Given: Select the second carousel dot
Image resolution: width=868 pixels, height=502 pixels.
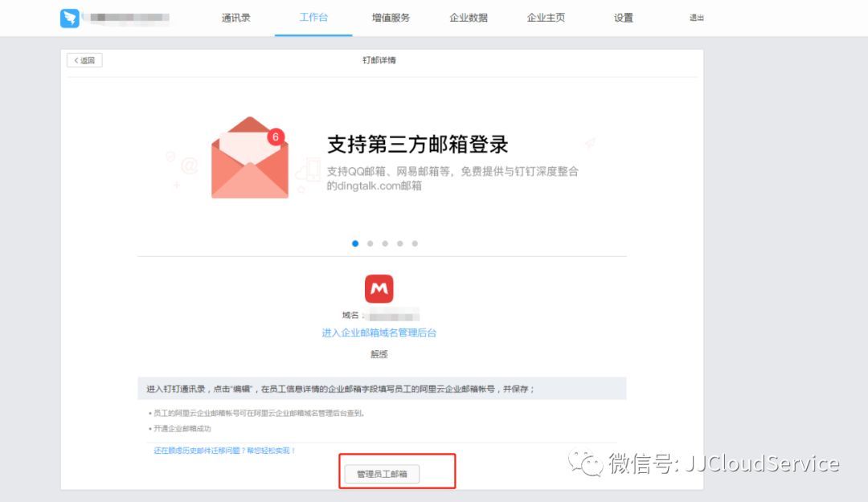Looking at the screenshot, I should click(371, 243).
